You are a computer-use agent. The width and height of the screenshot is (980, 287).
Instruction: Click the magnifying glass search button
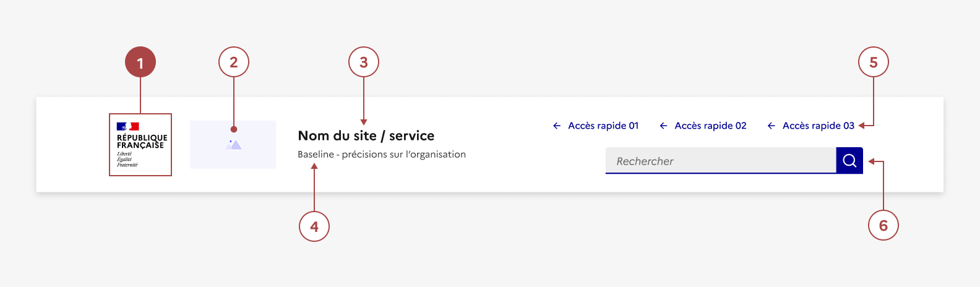pos(849,161)
